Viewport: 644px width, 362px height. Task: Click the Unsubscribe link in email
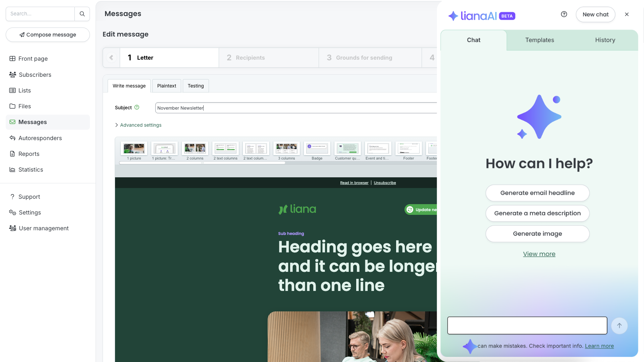pyautogui.click(x=385, y=183)
